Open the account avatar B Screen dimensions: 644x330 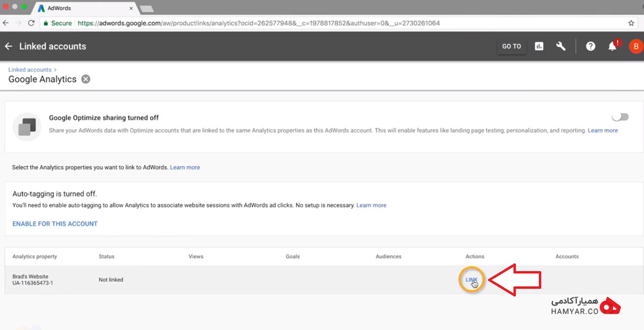pyautogui.click(x=636, y=46)
